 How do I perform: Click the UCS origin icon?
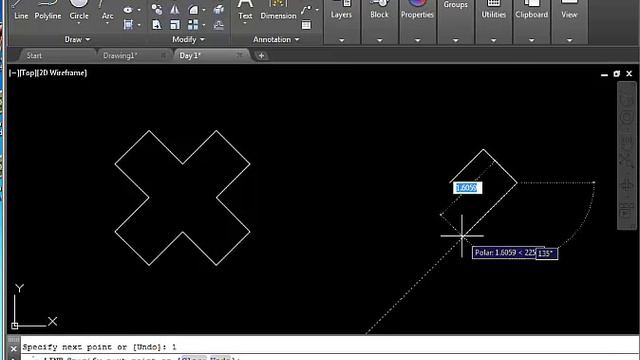(x=15, y=326)
